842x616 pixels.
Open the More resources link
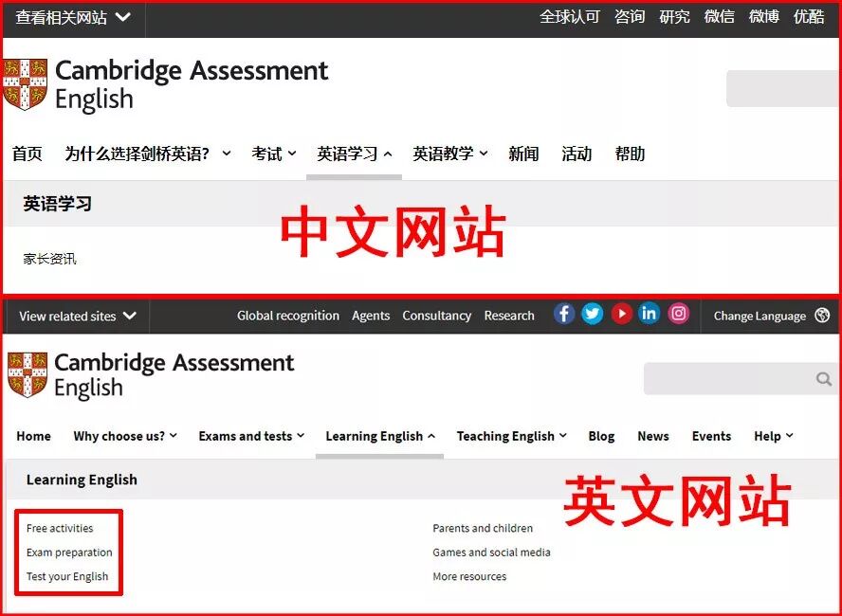click(469, 577)
